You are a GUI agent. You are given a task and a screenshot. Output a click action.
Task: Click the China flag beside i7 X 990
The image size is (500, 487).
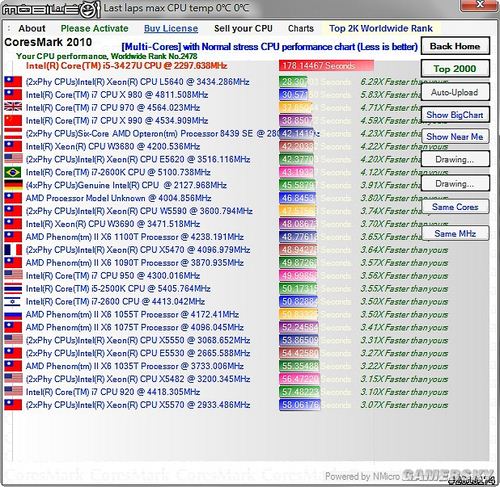[13, 121]
